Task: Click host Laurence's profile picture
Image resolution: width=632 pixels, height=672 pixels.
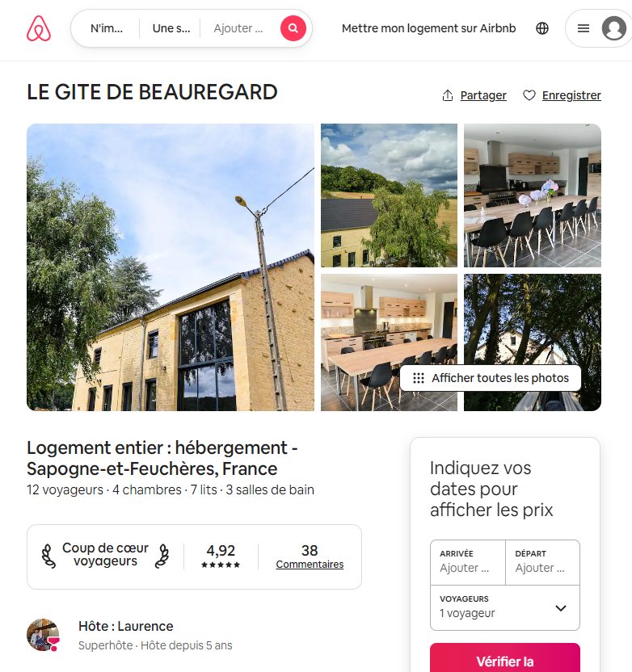Action: point(43,635)
